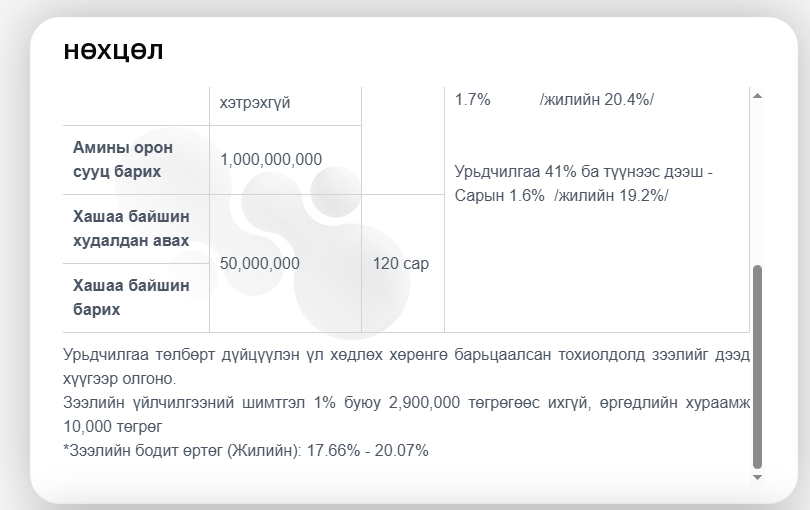The height and width of the screenshot is (510, 810).
Task: Click the 1,000,000,000 amount cell
Action: (271, 160)
